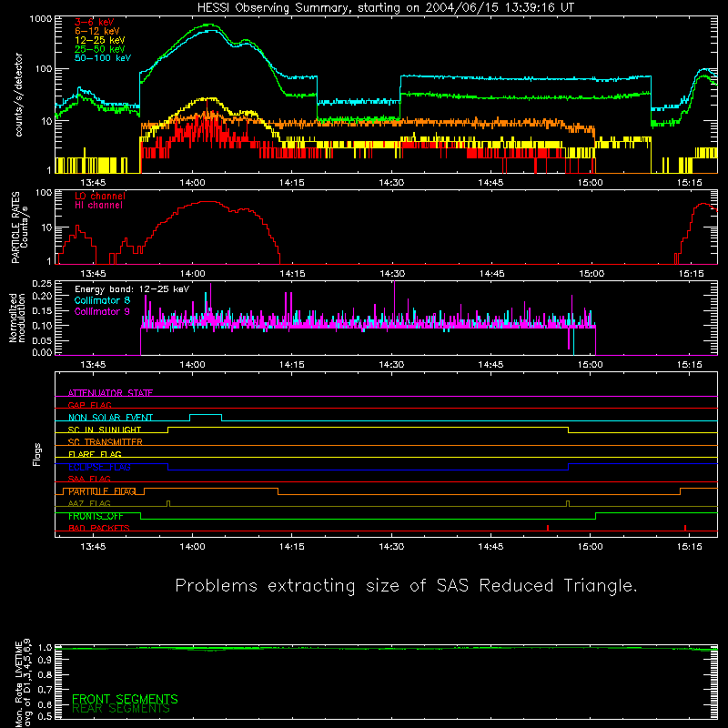
Task: Click the REAR SEGMENTS legend label
Action: [x=121, y=709]
